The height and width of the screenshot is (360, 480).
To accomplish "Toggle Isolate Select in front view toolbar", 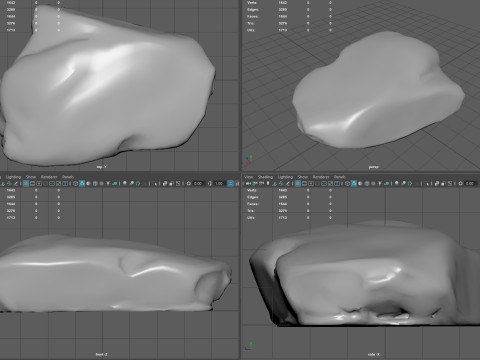I will [155, 183].
